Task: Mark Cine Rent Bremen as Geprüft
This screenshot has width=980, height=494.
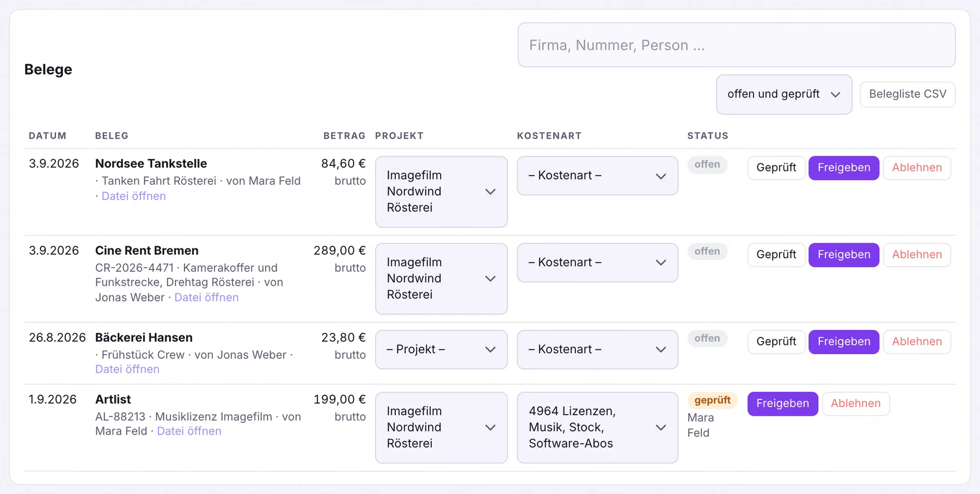Action: 776,255
